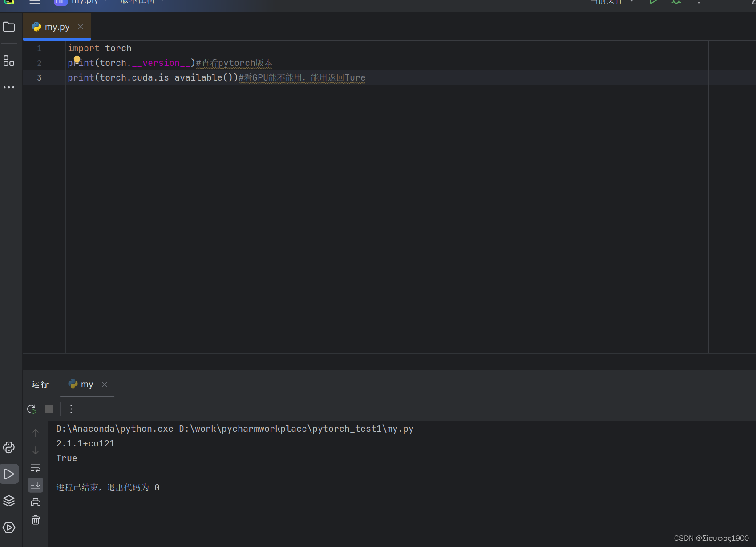The width and height of the screenshot is (756, 547).
Task: Toggle down navigation arrow in console
Action: coord(36,450)
